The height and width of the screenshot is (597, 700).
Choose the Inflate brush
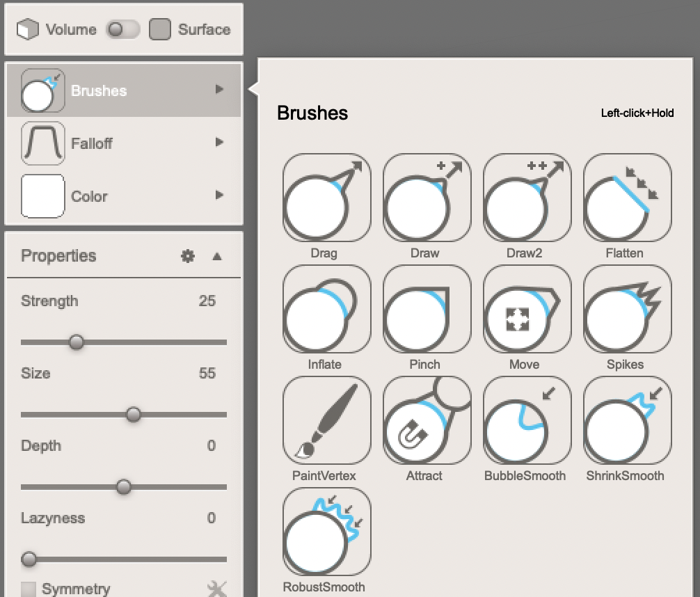(326, 308)
